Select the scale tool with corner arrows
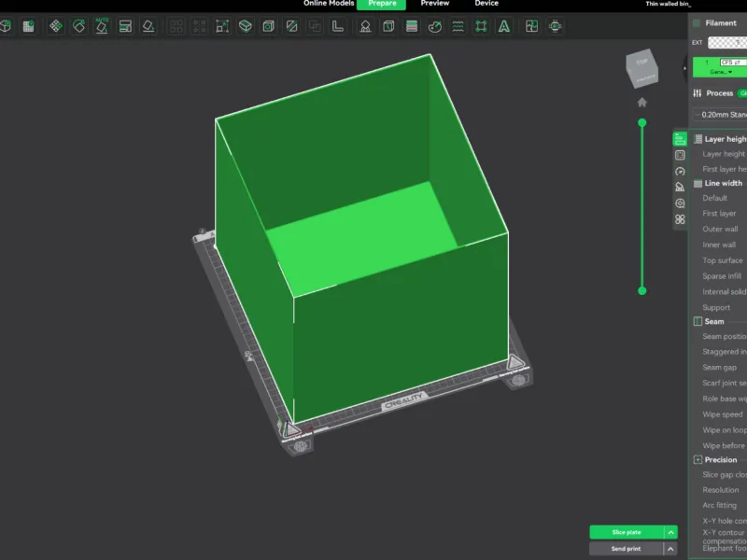 (x=222, y=26)
